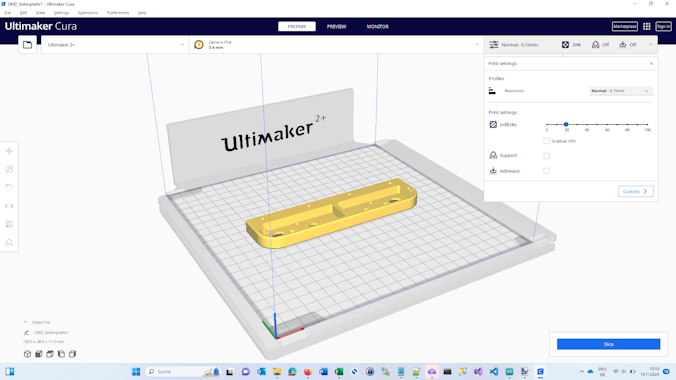The image size is (676, 380).
Task: Enable the Gradual infill checkbox
Action: [x=546, y=141]
